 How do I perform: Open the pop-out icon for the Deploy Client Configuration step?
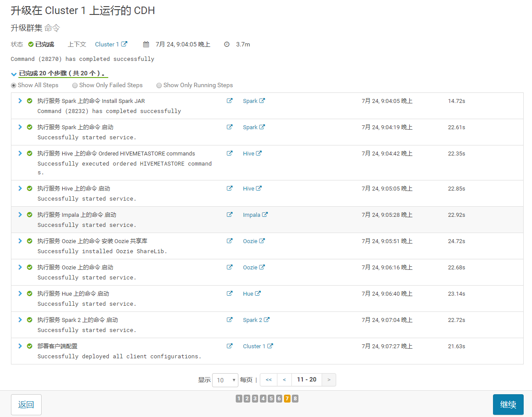(x=230, y=346)
